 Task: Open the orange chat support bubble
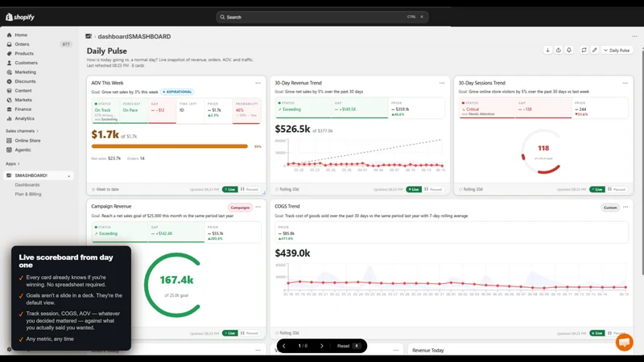(625, 343)
